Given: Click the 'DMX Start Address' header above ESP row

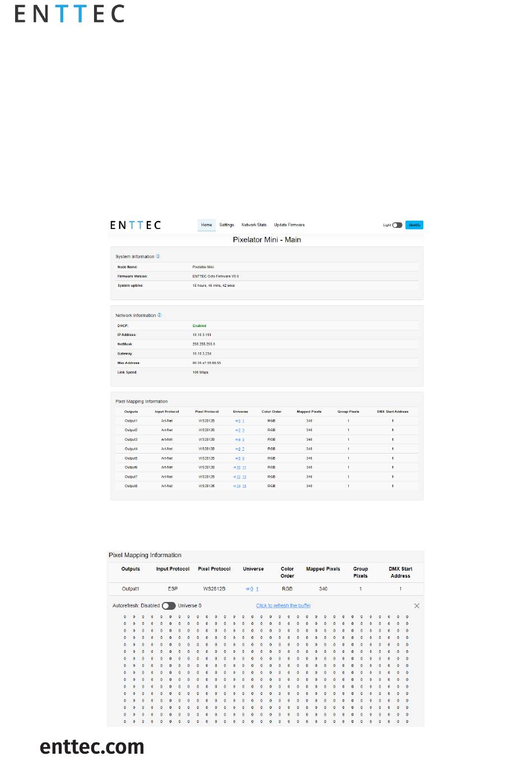Looking at the screenshot, I should click(400, 572).
